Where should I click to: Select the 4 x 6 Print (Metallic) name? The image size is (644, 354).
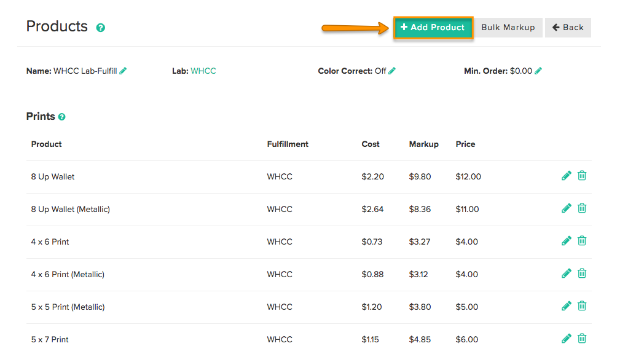(68, 274)
